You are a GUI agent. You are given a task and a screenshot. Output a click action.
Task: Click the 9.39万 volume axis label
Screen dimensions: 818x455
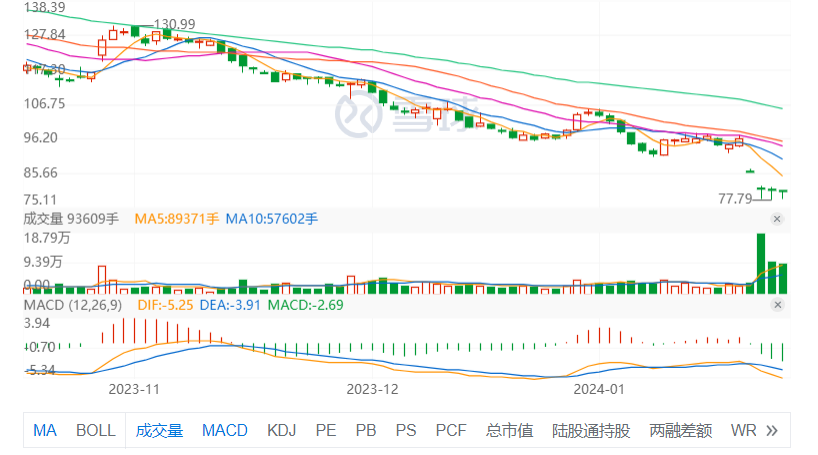click(x=43, y=262)
